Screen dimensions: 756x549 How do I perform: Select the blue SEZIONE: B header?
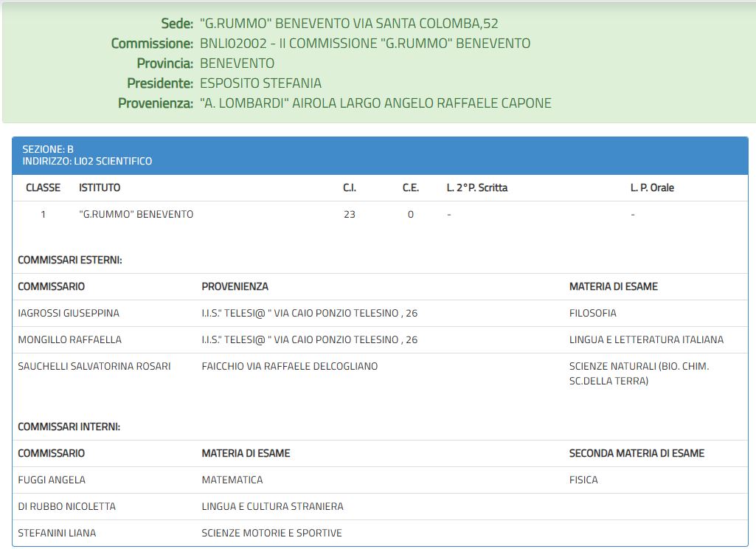coord(380,156)
